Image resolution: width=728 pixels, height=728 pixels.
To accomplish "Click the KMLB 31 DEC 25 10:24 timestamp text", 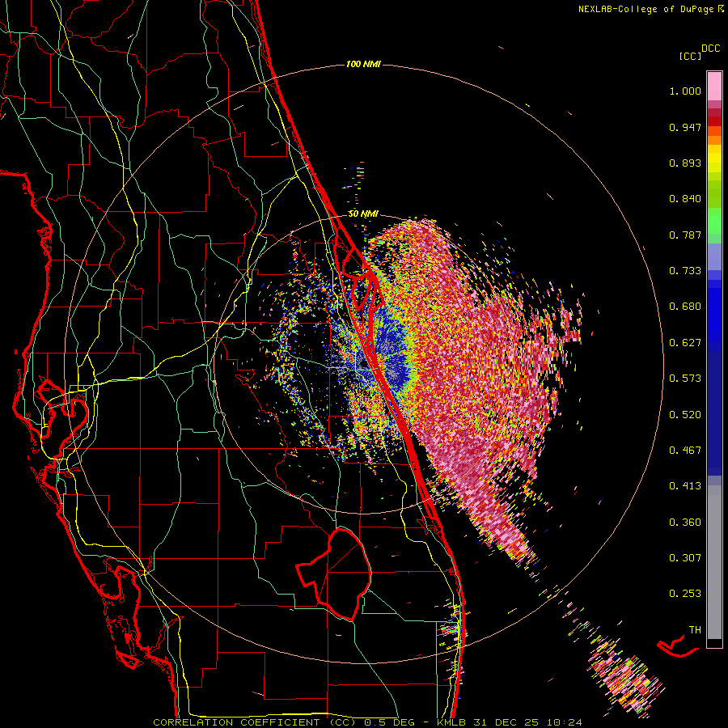I will click(x=510, y=722).
